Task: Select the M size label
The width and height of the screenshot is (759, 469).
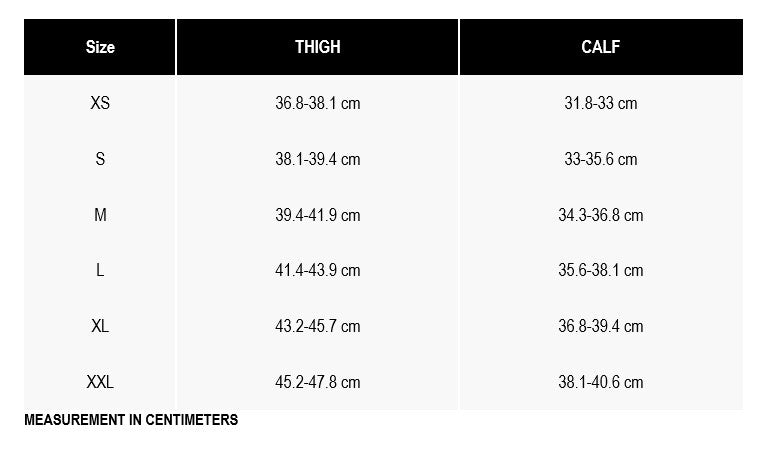Action: coord(100,215)
